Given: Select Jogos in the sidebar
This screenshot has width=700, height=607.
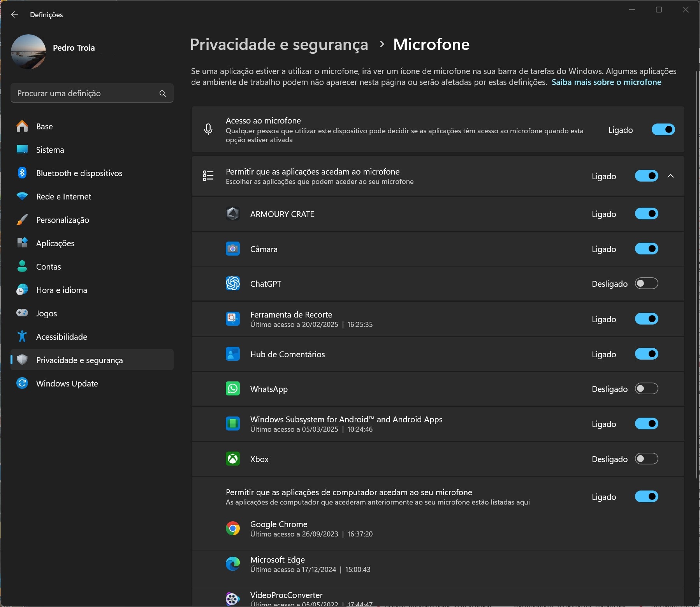Looking at the screenshot, I should tap(92, 313).
